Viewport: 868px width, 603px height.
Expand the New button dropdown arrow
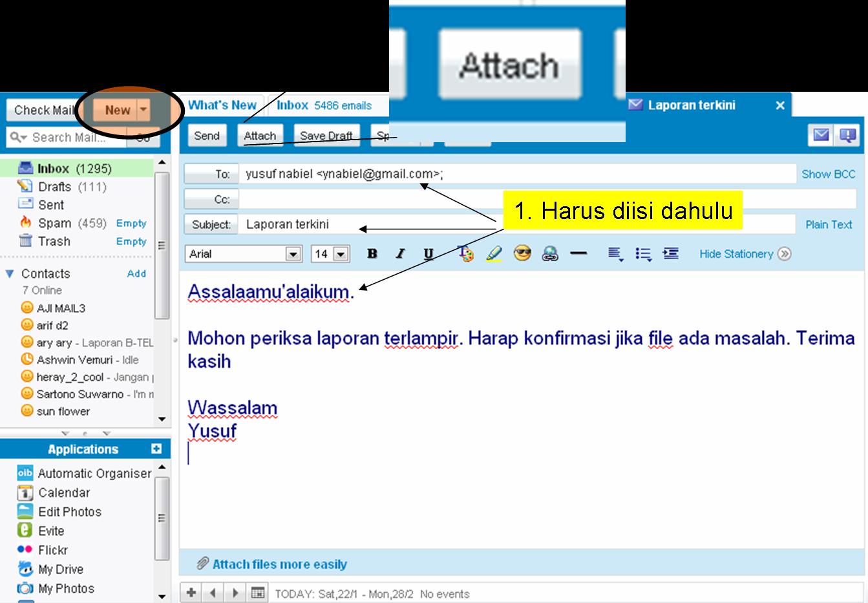point(143,110)
